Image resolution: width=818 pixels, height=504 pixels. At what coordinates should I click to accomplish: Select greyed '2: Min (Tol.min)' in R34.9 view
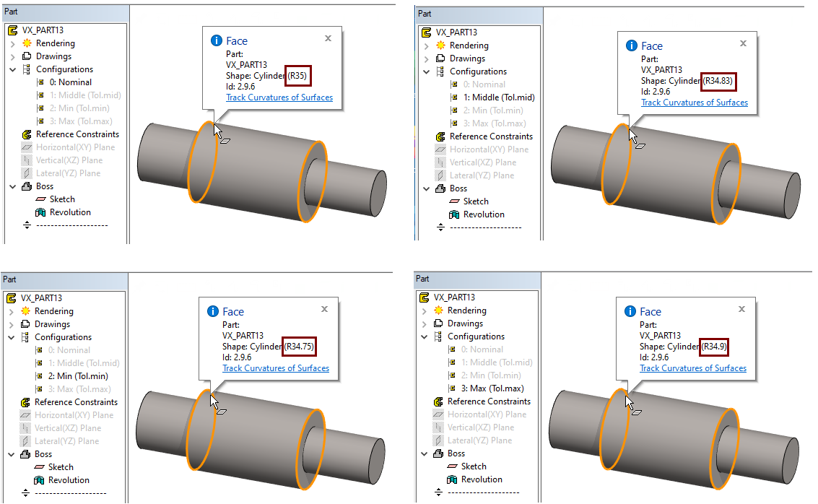[x=491, y=375]
